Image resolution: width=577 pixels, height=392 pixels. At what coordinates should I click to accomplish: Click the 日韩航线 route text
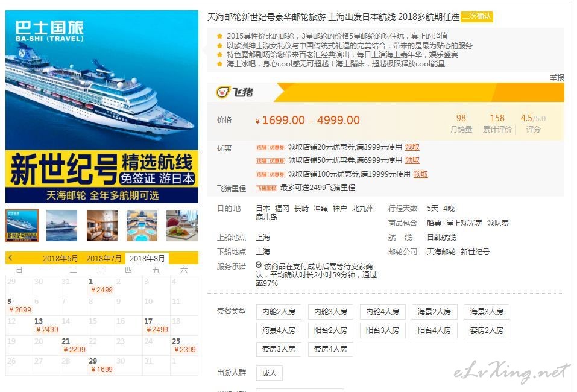tap(441, 238)
